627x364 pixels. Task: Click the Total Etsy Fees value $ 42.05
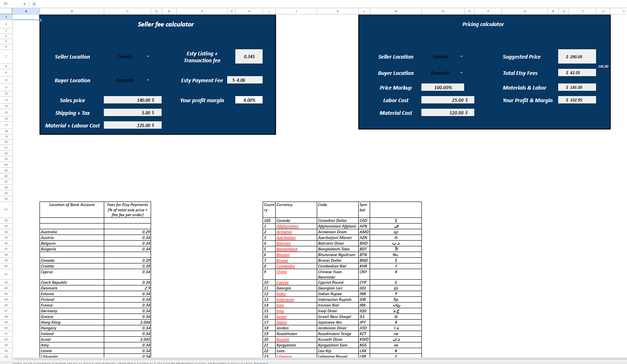tap(577, 72)
